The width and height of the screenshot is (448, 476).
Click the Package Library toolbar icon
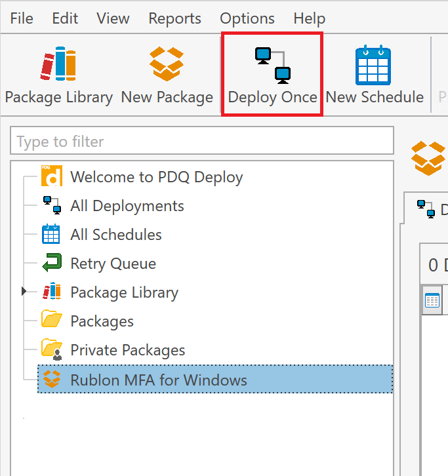[58, 66]
